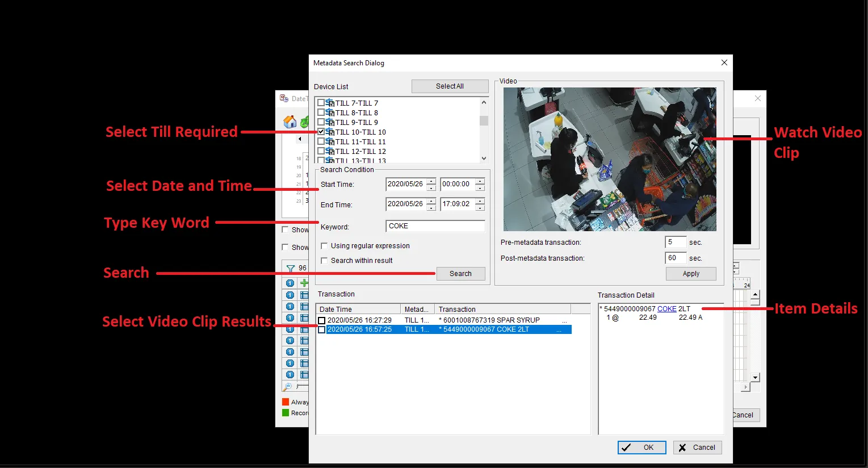The height and width of the screenshot is (468, 868).
Task: Enable Using regular expression
Action: [324, 246]
